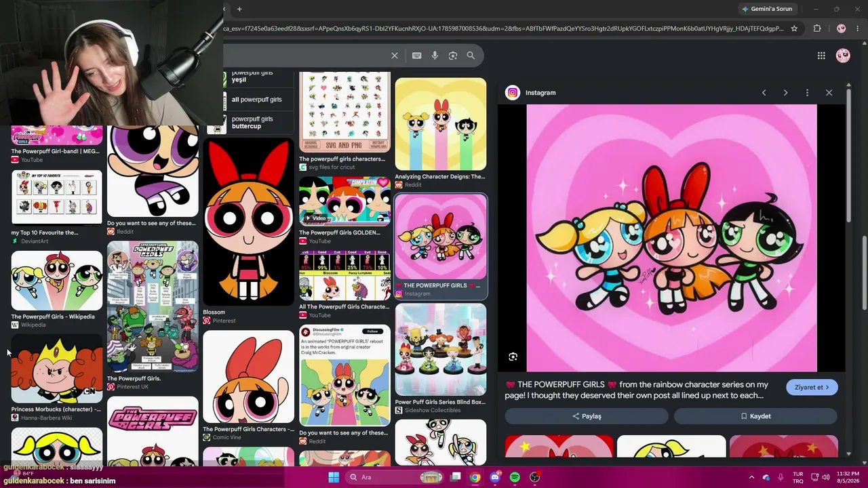This screenshot has height=488, width=868.
Task: Open Spotify from the taskbar
Action: click(515, 477)
